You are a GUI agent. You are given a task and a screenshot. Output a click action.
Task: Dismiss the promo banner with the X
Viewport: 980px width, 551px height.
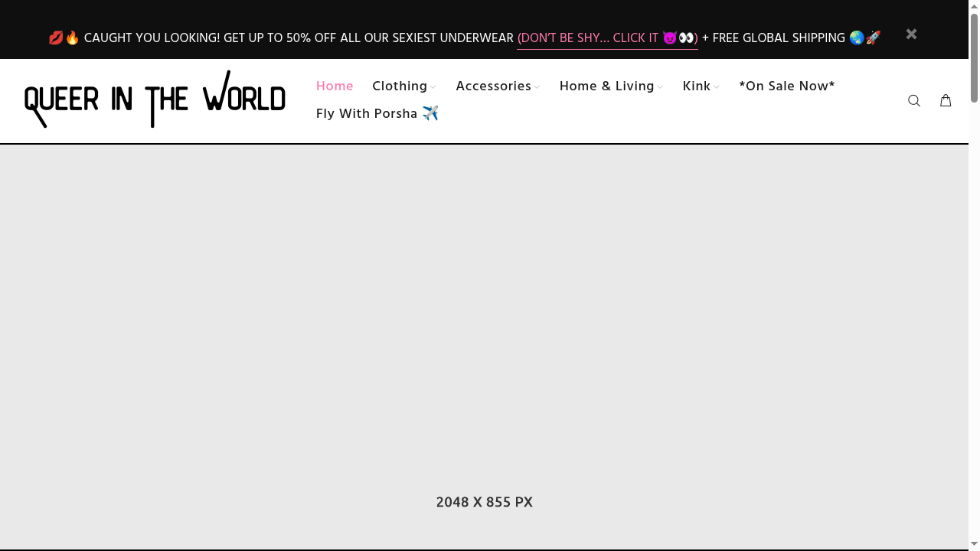[x=911, y=34]
